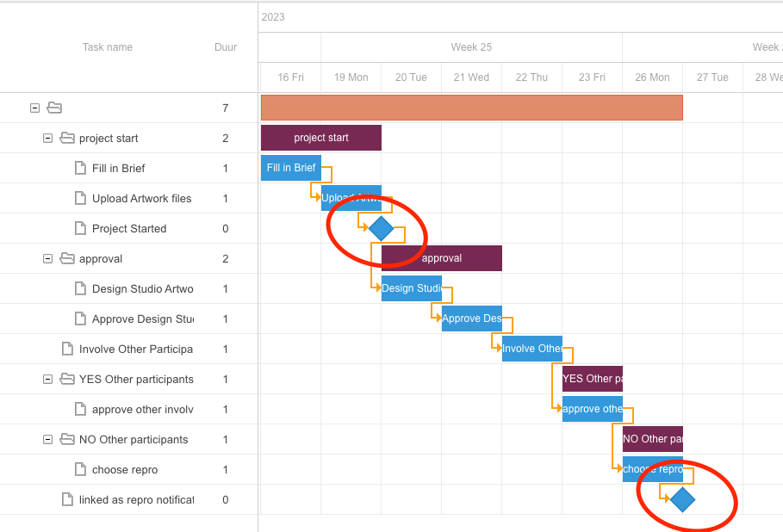Click the folder icon beside project start
Image resolution: width=783 pixels, height=532 pixels.
coord(67,138)
